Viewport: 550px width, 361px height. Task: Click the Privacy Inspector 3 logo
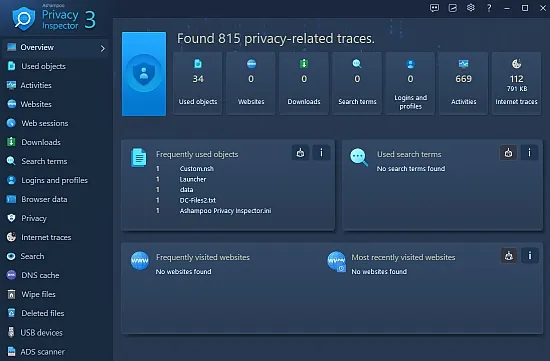pos(54,18)
